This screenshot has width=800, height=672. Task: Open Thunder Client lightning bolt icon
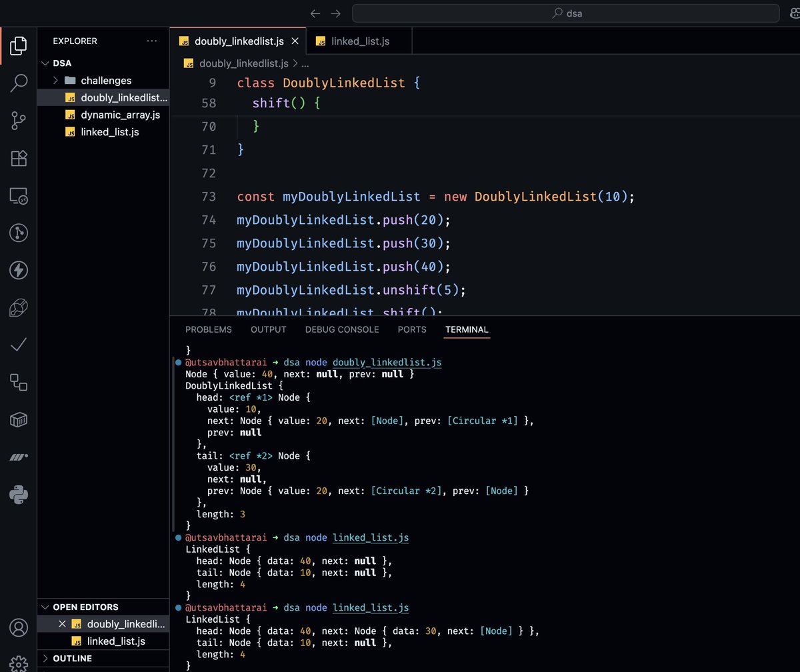pyautogui.click(x=19, y=270)
